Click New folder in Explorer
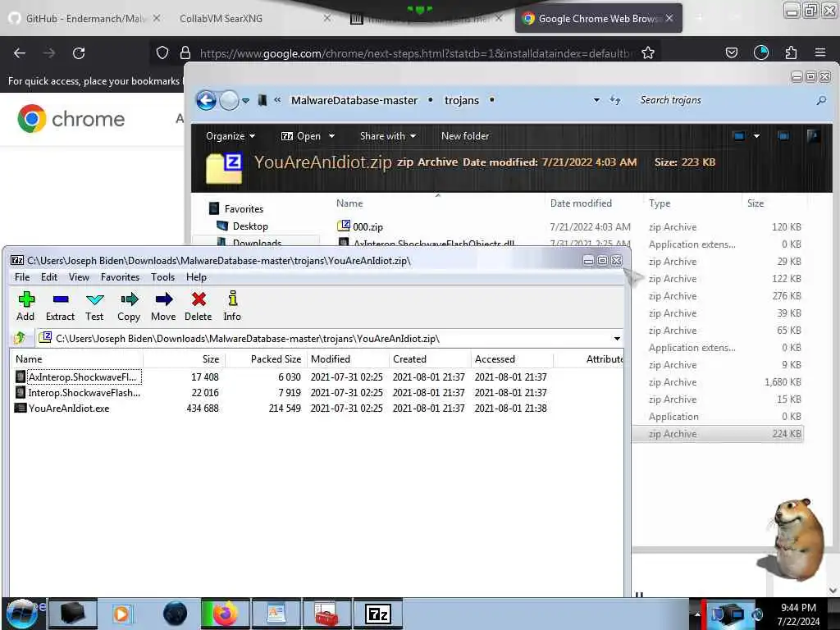The width and height of the screenshot is (840, 630). click(465, 136)
